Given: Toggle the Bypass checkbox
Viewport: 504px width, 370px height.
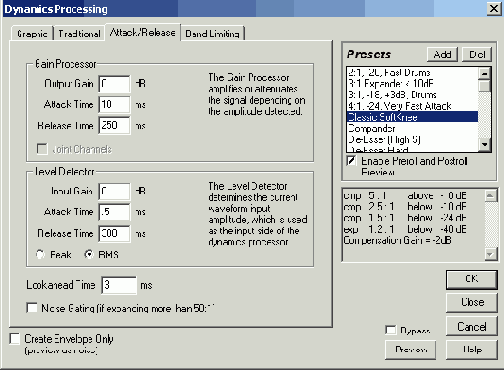Looking at the screenshot, I should pyautogui.click(x=391, y=330).
